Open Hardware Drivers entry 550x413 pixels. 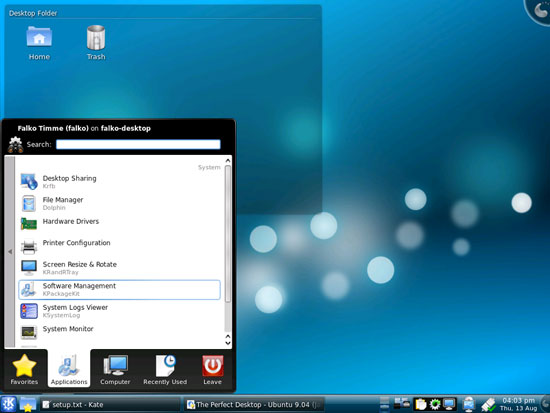tap(119, 225)
